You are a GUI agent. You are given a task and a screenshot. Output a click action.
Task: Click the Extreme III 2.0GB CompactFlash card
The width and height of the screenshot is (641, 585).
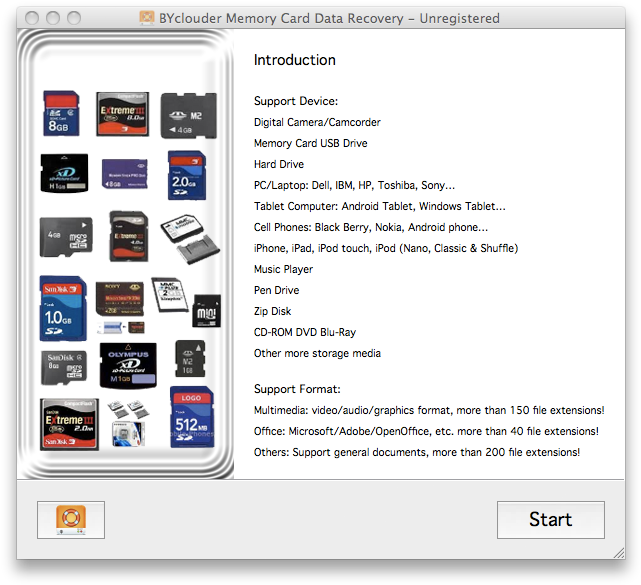[69, 423]
